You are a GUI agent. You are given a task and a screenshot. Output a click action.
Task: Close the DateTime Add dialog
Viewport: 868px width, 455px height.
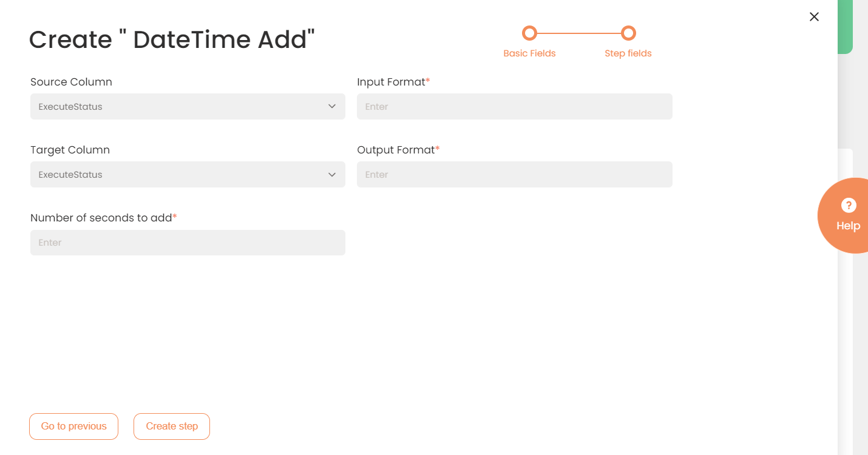coord(814,17)
